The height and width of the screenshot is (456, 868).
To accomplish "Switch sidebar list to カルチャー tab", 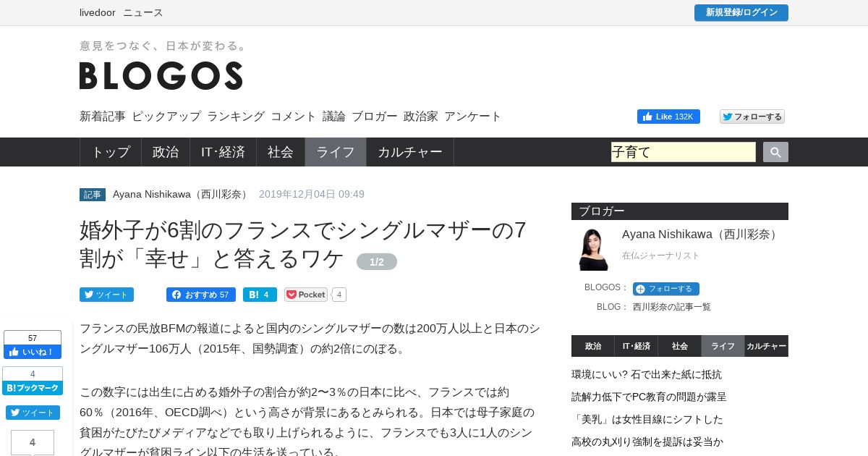I will [x=767, y=346].
